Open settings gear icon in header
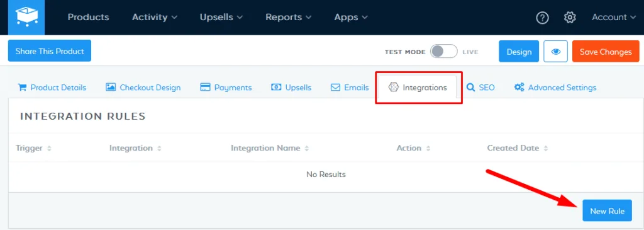The height and width of the screenshot is (230, 644). (570, 18)
